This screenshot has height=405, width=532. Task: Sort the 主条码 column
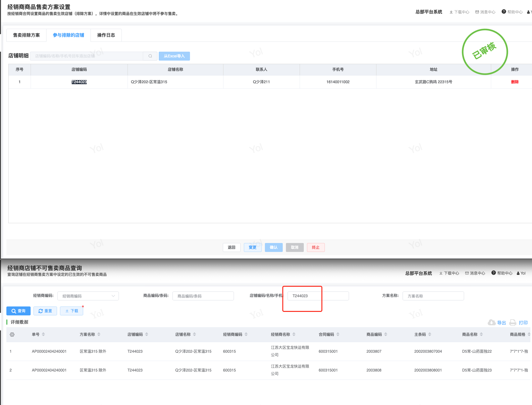click(430, 335)
